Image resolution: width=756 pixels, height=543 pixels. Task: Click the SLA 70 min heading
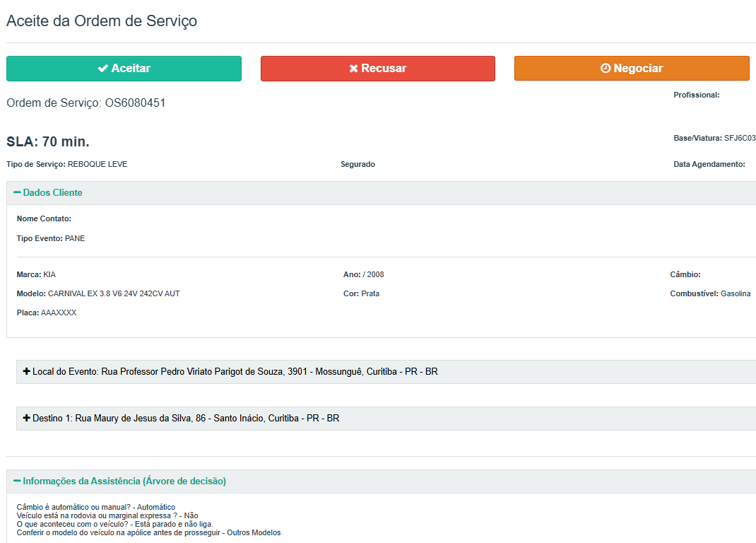[48, 141]
